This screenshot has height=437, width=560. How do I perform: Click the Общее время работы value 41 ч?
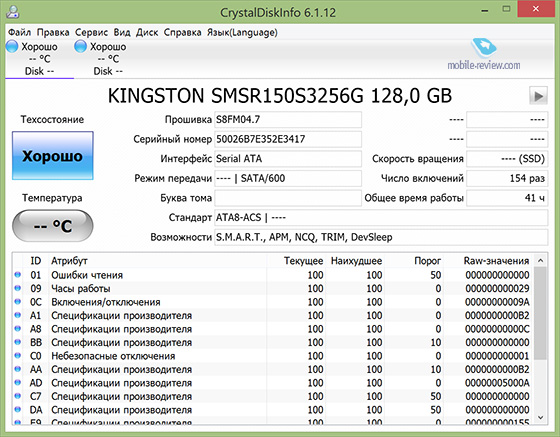(507, 198)
